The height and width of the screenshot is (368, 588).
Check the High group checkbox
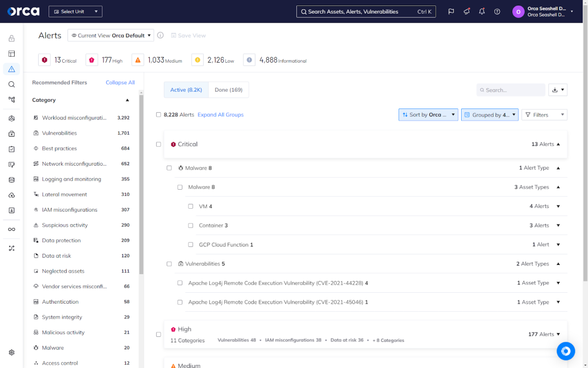pos(158,334)
